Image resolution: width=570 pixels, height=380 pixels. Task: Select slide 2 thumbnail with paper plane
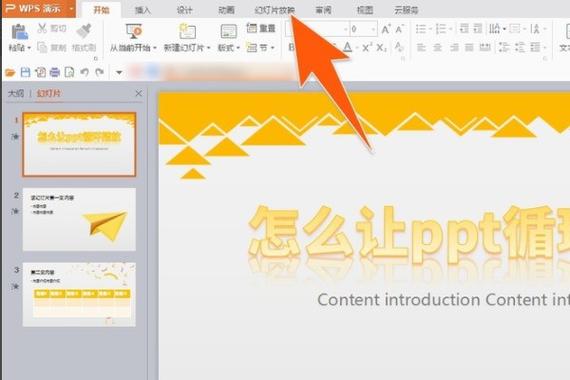point(79,219)
